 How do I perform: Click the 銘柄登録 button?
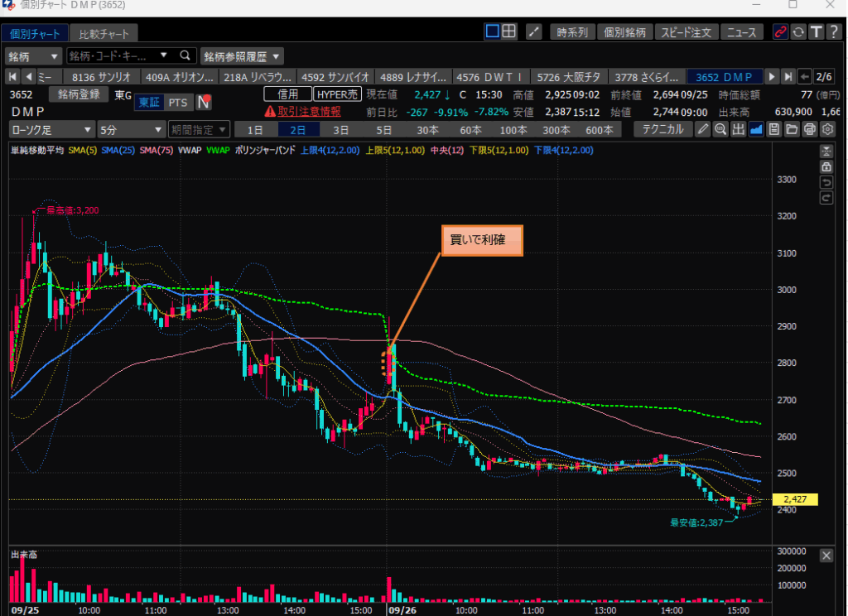pos(79,94)
